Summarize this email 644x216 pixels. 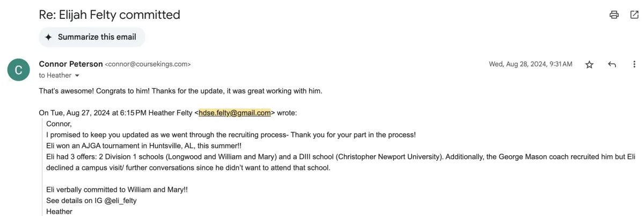click(92, 37)
